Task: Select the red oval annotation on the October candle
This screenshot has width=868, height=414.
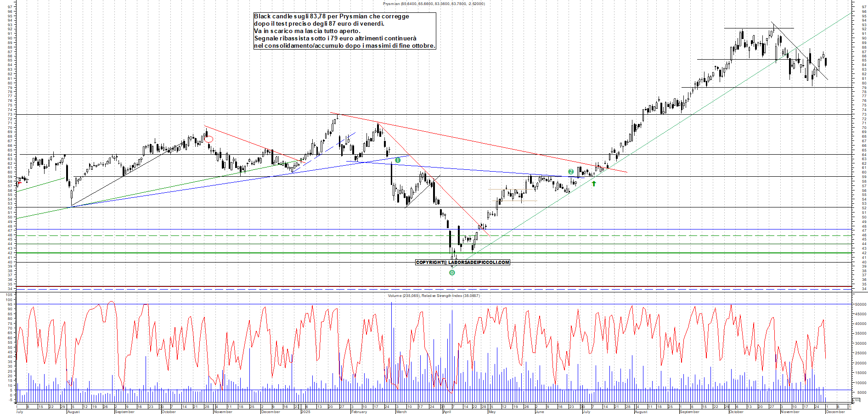Action: point(209,138)
